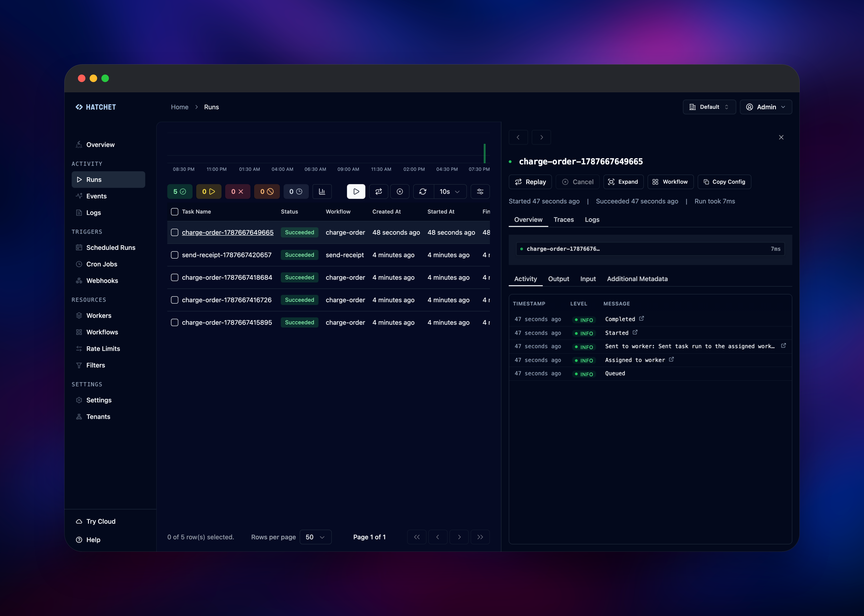Jump to the last page of runs
This screenshot has height=616, width=864.
(x=480, y=537)
